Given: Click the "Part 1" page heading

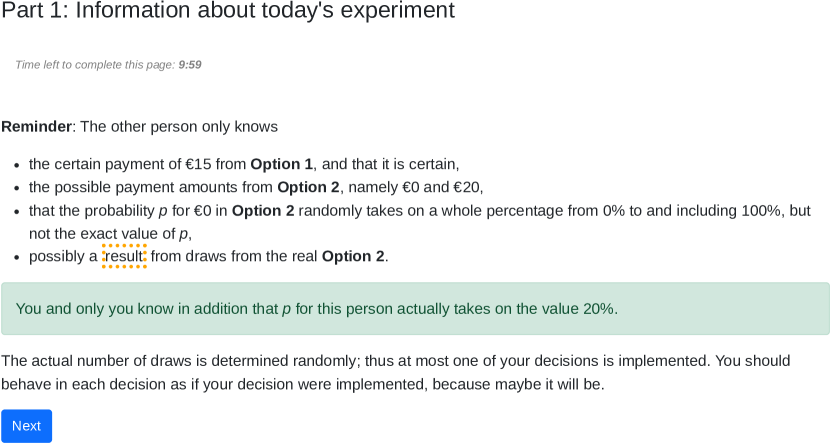Looking at the screenshot, I should (x=228, y=11).
